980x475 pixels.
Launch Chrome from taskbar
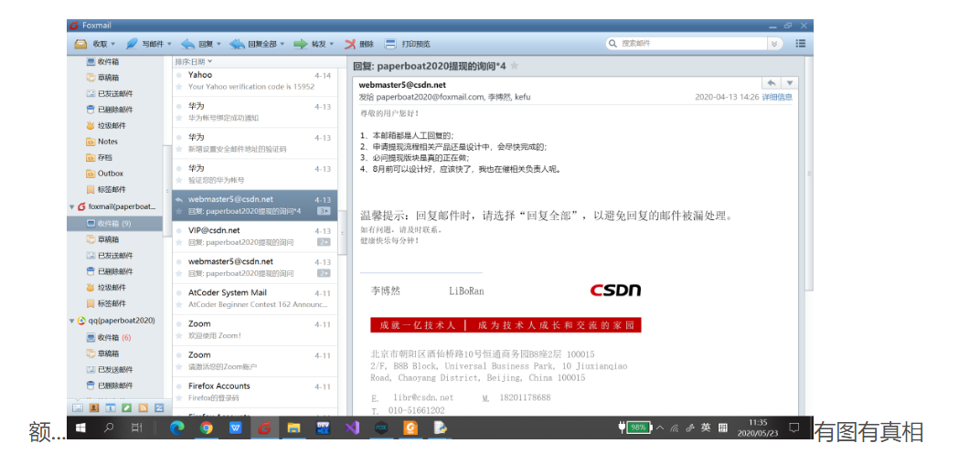[x=207, y=428]
